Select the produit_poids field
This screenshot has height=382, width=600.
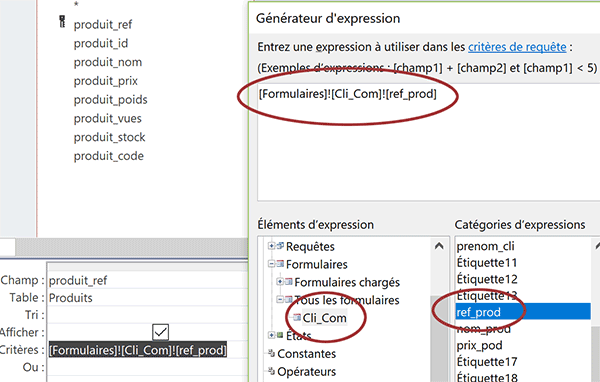click(x=111, y=100)
